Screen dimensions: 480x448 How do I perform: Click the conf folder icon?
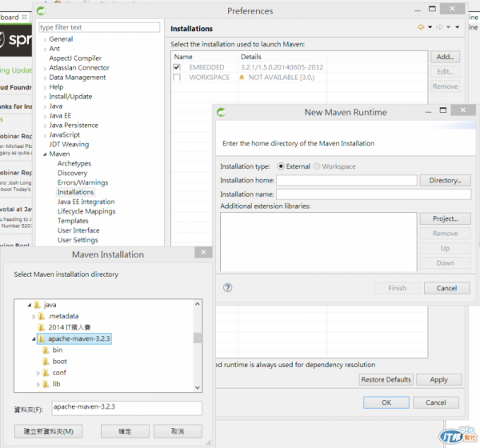coord(46,373)
